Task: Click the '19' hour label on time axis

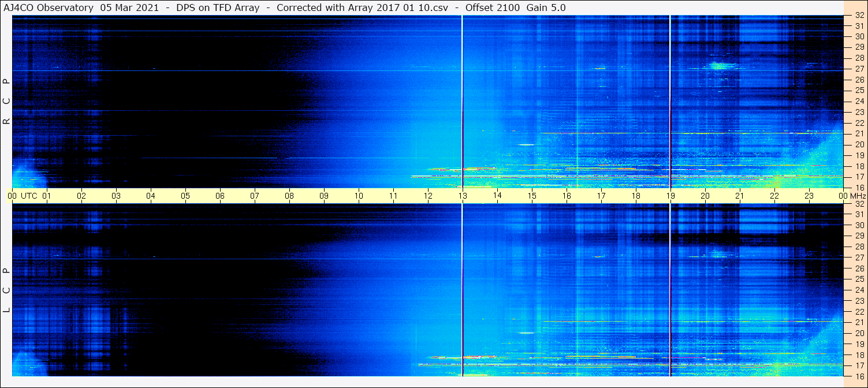Action: 670,196
